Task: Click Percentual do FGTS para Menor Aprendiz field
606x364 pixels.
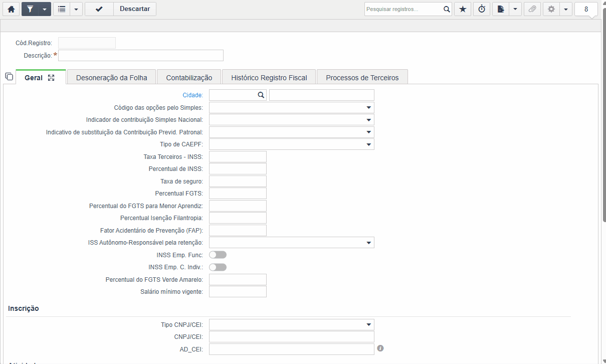Action: [x=238, y=206]
